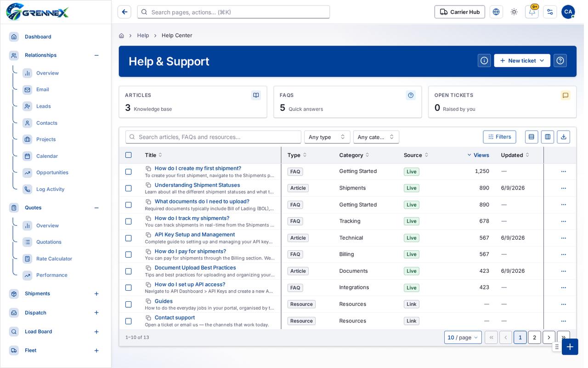Open row actions for API Key Setup article
588x368 pixels.
564,238
